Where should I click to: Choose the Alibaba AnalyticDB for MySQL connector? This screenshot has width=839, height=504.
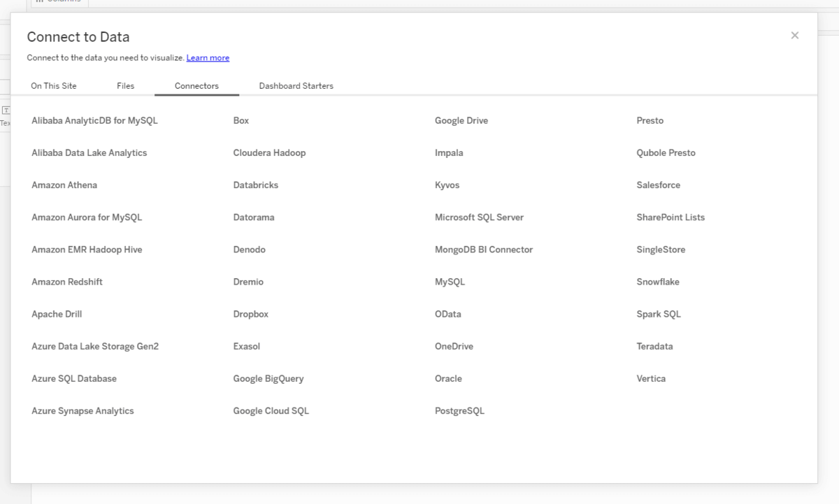94,121
